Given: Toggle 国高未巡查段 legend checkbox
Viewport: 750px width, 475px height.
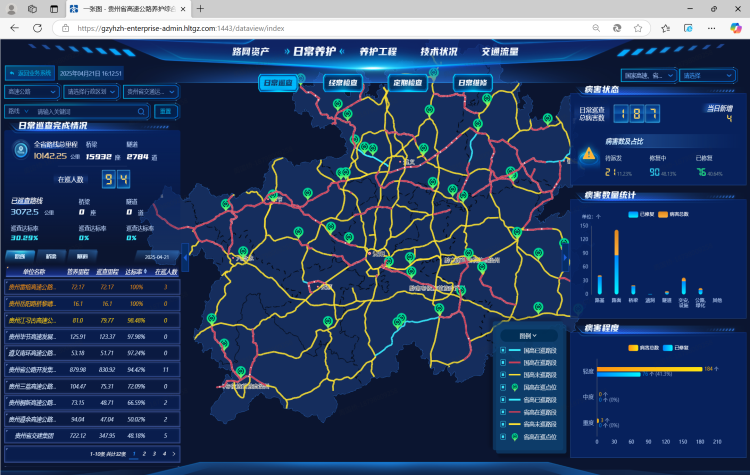Looking at the screenshot, I should [503, 374].
